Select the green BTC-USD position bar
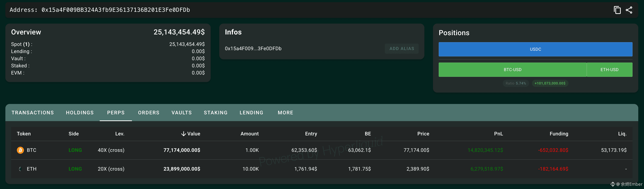This screenshot has width=644, height=189. (x=512, y=70)
